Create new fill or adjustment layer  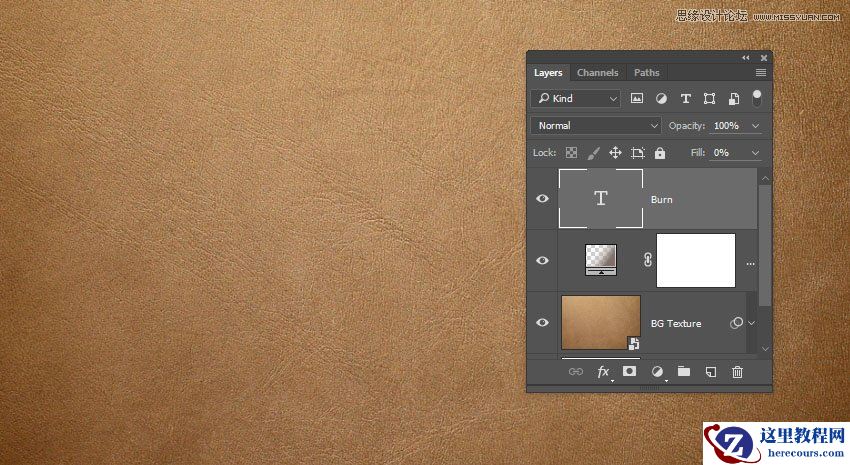tap(657, 372)
